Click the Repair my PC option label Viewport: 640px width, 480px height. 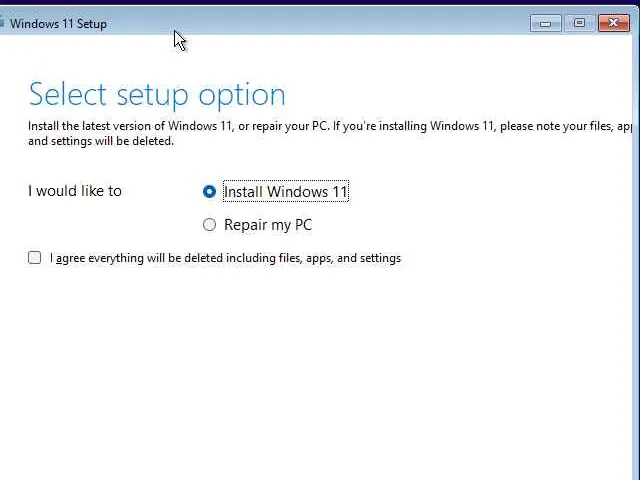268,225
